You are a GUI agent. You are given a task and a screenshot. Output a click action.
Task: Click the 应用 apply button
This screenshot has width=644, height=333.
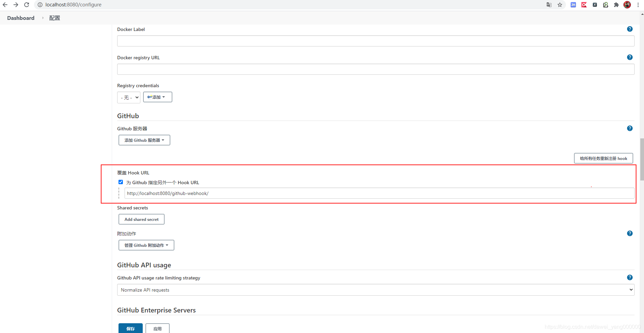[x=158, y=328]
